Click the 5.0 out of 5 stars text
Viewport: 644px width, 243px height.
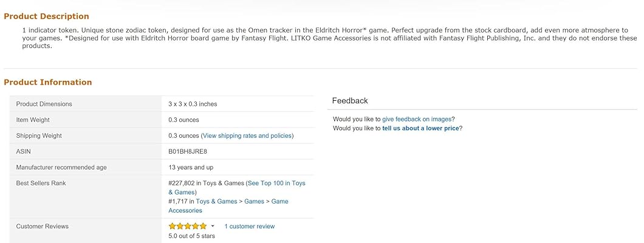[x=191, y=236]
